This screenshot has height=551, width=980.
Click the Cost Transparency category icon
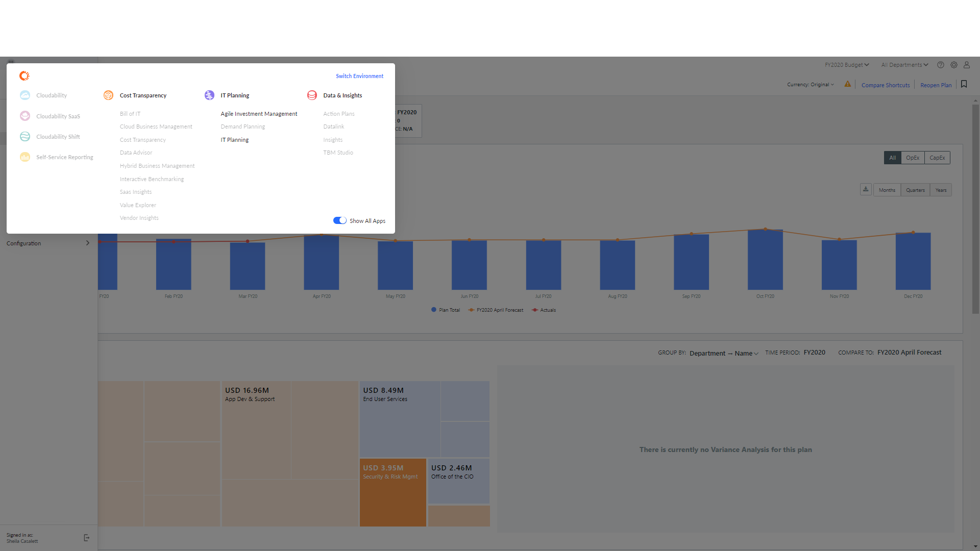click(x=108, y=95)
